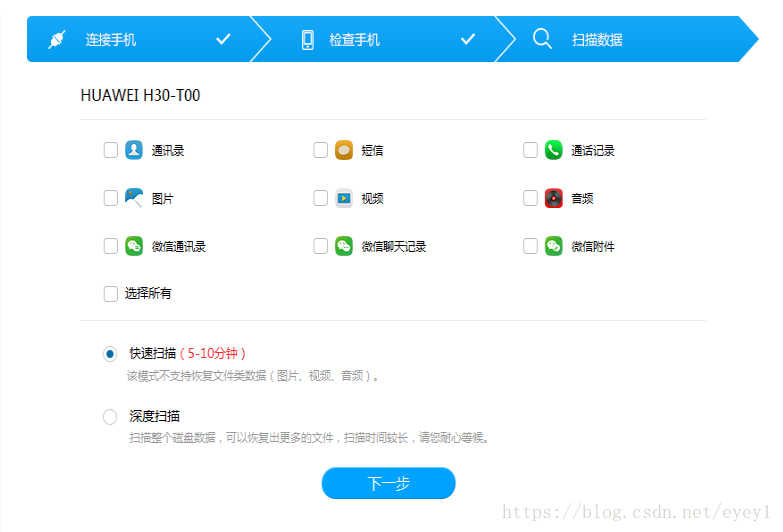Viewport: 783px width, 532px height.
Task: Click the 通话记录 phone icon
Action: coord(553,150)
